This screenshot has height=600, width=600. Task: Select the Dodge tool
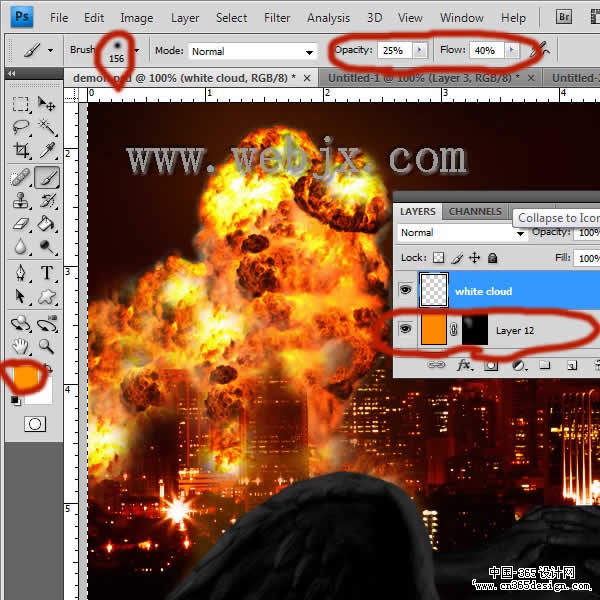click(x=47, y=246)
